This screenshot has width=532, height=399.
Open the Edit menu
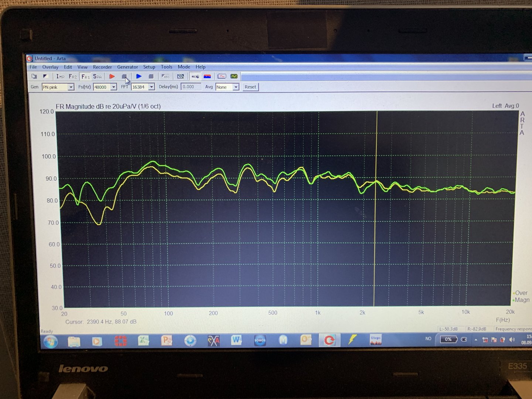point(68,67)
